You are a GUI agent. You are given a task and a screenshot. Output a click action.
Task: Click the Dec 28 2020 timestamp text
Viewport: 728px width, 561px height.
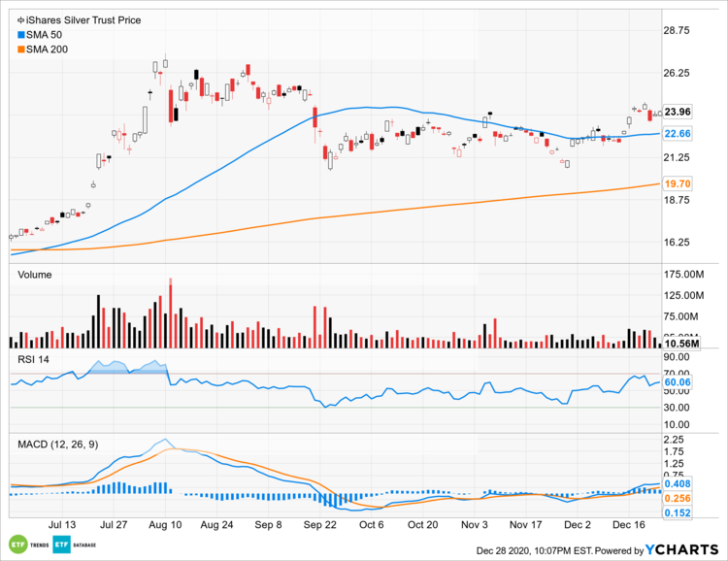(529, 551)
